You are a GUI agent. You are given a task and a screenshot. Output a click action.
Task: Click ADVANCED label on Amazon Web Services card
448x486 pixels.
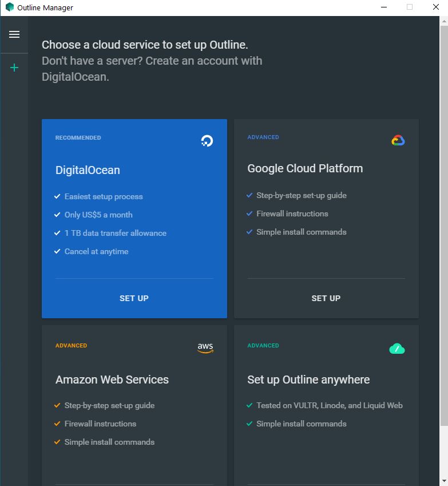pyautogui.click(x=72, y=345)
